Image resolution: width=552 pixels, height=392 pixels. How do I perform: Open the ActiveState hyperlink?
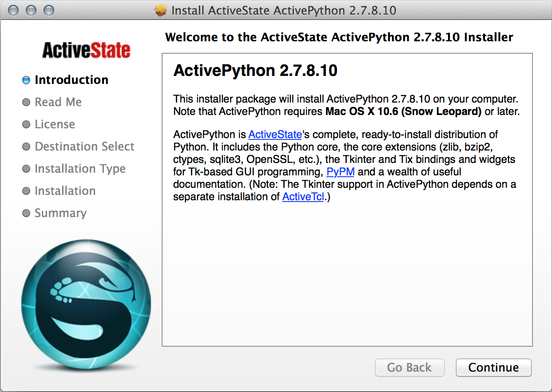click(275, 135)
